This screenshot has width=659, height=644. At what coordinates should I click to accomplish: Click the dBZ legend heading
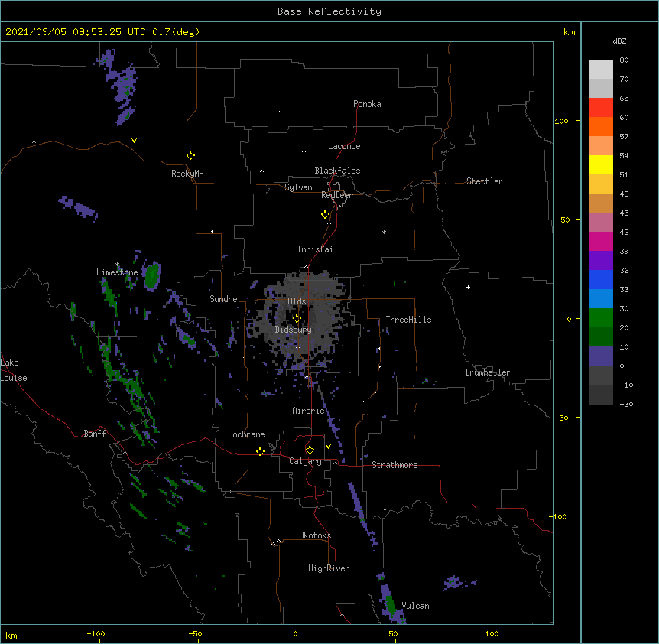click(x=619, y=41)
